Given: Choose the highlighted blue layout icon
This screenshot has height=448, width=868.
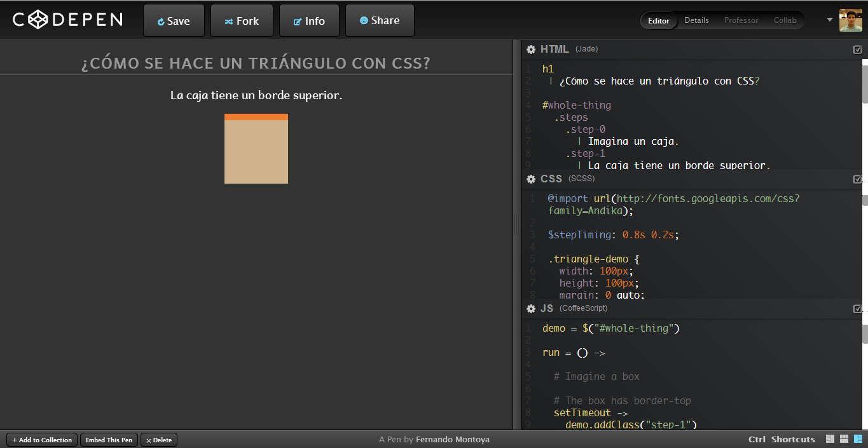Looking at the screenshot, I should pos(858,439).
